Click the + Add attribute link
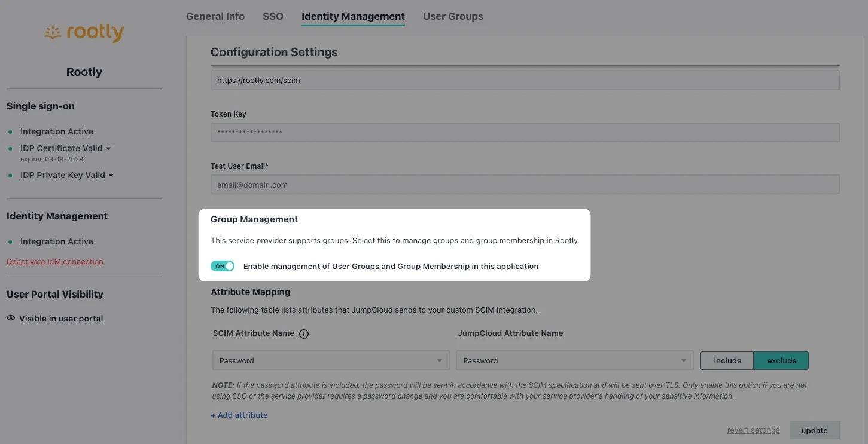This screenshot has height=444, width=868. click(239, 415)
